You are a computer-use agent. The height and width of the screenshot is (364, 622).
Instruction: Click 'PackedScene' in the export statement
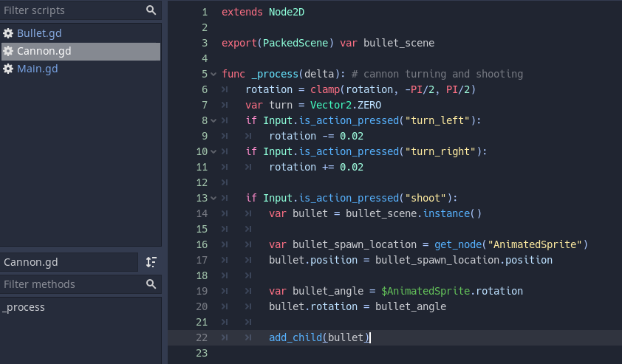pyautogui.click(x=295, y=44)
